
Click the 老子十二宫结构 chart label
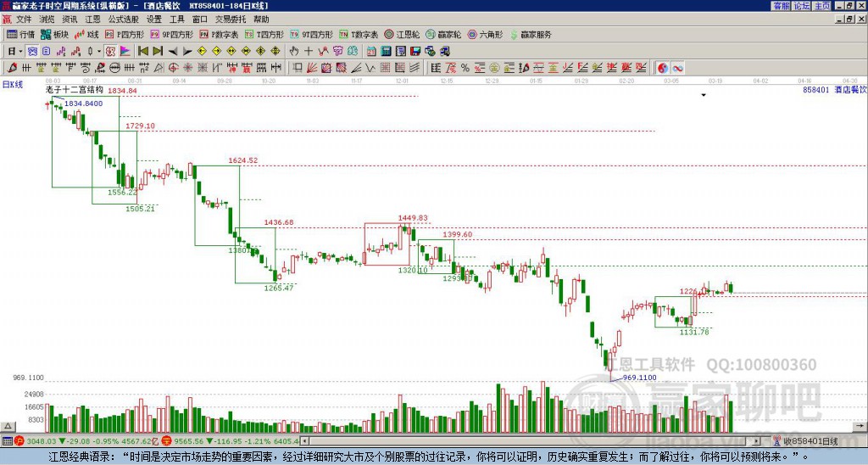coord(75,89)
